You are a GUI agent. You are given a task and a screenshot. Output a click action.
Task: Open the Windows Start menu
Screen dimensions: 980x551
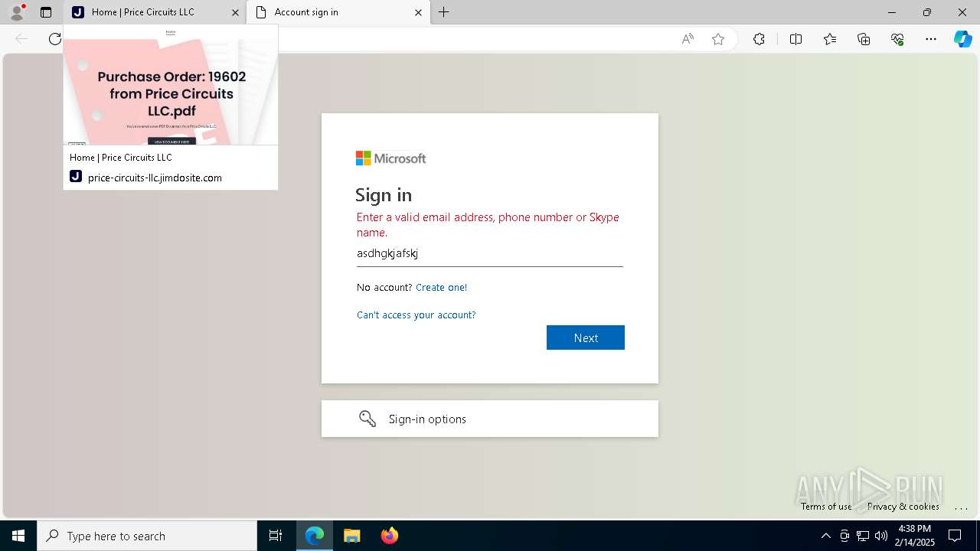18,536
